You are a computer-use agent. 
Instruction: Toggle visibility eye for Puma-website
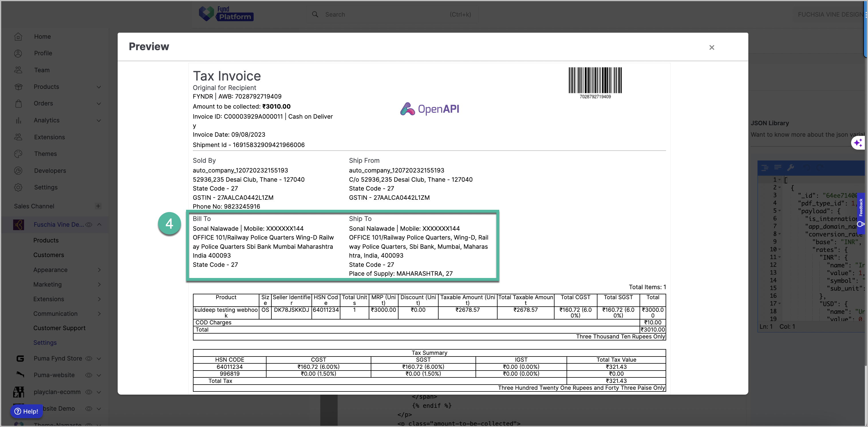point(89,375)
